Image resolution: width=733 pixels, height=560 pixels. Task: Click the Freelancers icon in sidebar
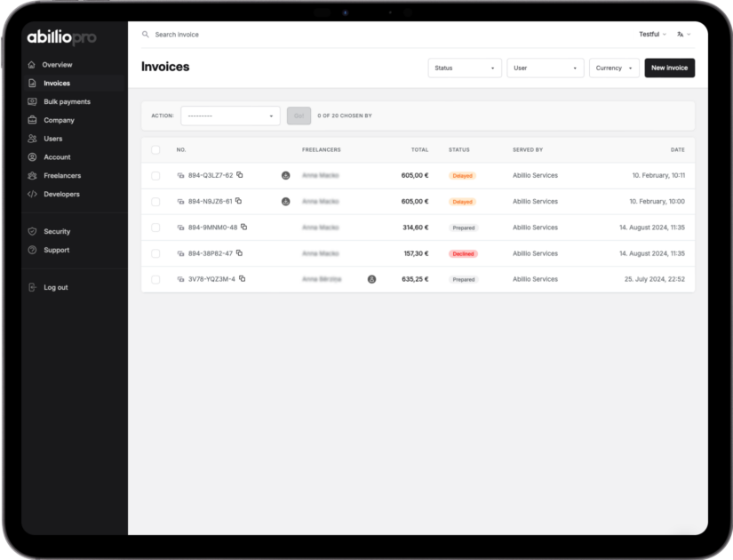pos(32,175)
